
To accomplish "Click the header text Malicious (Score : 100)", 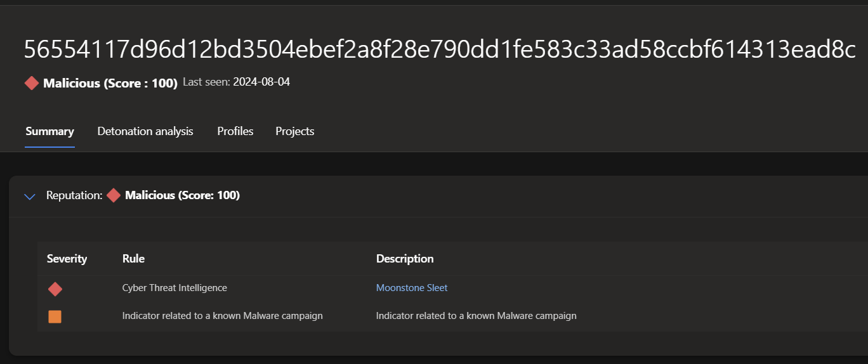I will tap(110, 83).
